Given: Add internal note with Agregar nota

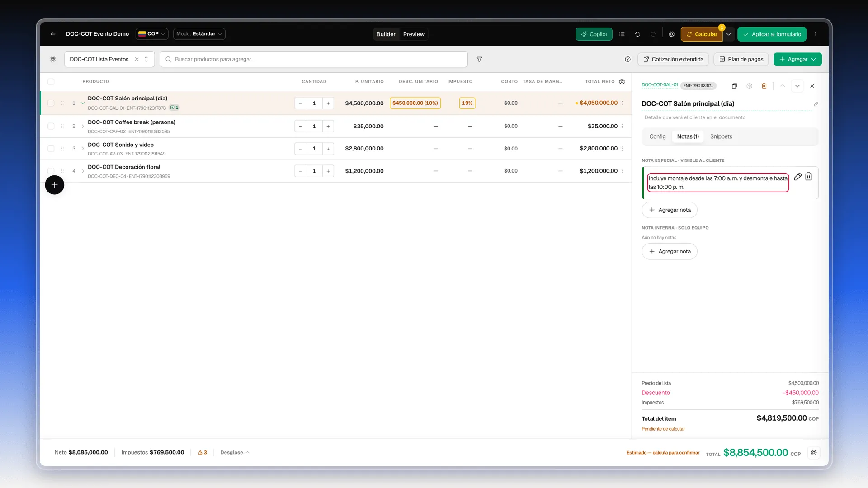Looking at the screenshot, I should [670, 252].
